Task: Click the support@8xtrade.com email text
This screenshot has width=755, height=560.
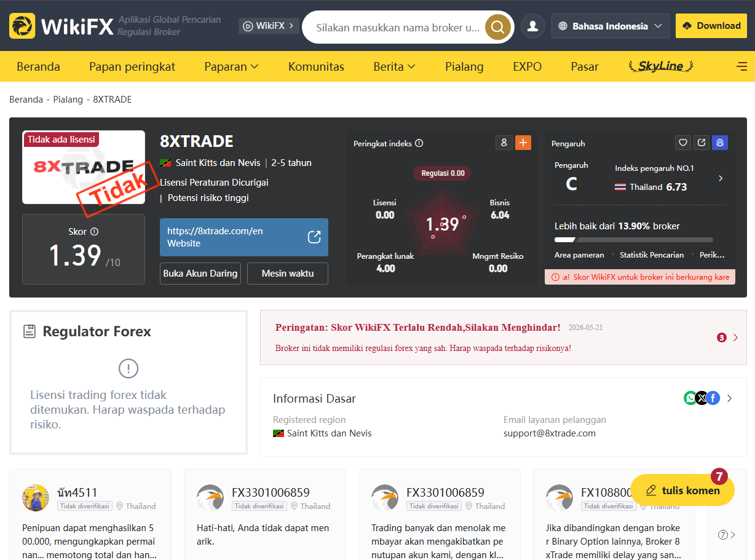Action: click(550, 433)
